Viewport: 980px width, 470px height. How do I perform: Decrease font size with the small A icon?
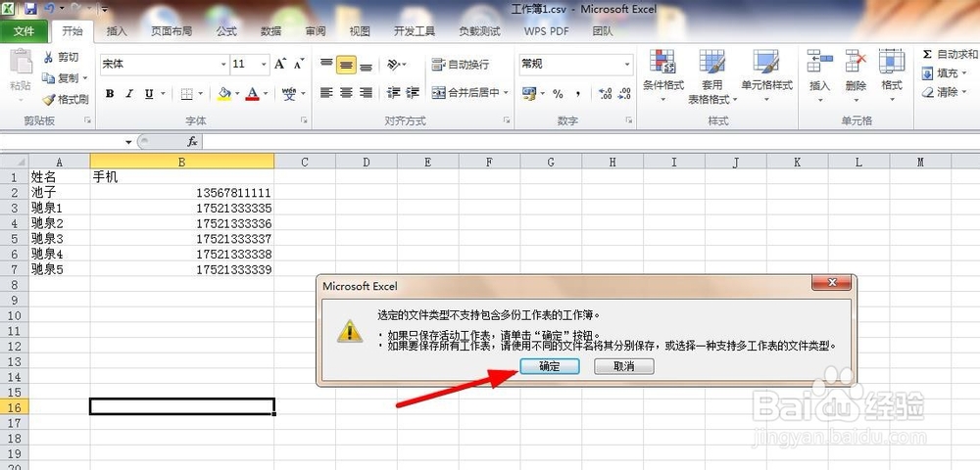[x=299, y=64]
